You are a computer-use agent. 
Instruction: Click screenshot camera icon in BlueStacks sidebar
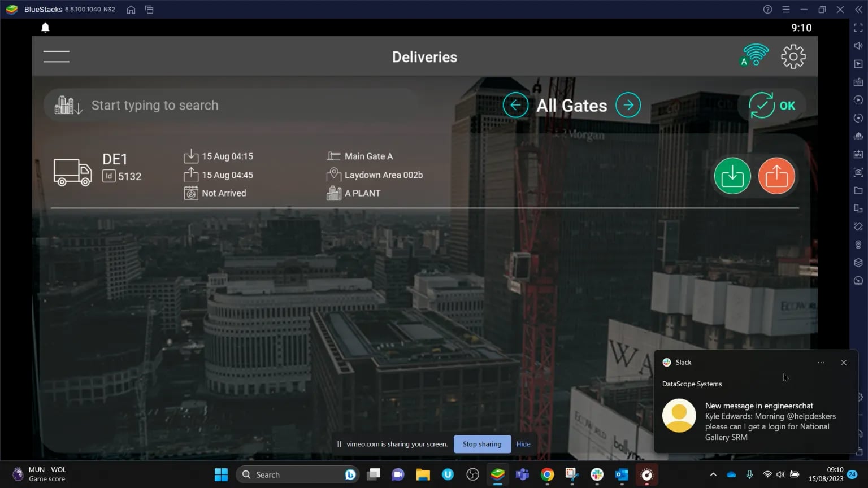pos(858,172)
